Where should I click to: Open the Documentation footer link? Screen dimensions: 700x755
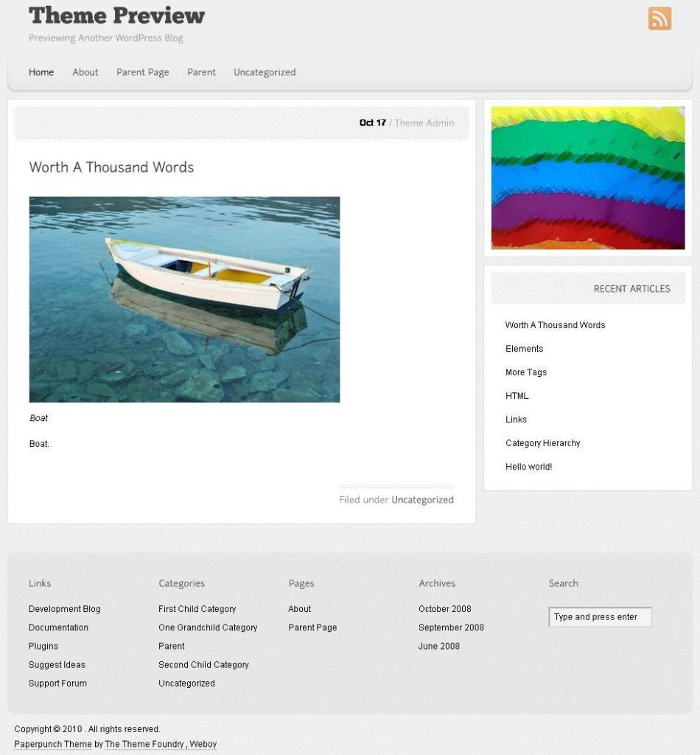[x=58, y=627]
